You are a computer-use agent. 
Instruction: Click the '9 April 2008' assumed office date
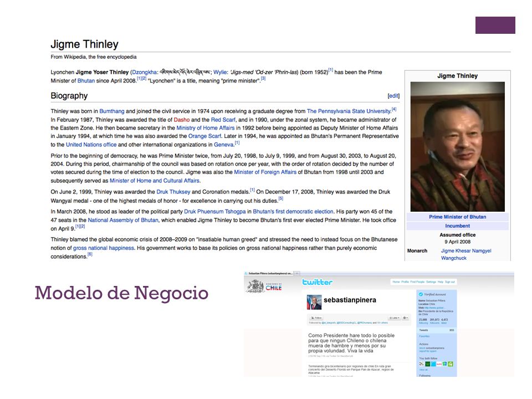[x=457, y=242]
